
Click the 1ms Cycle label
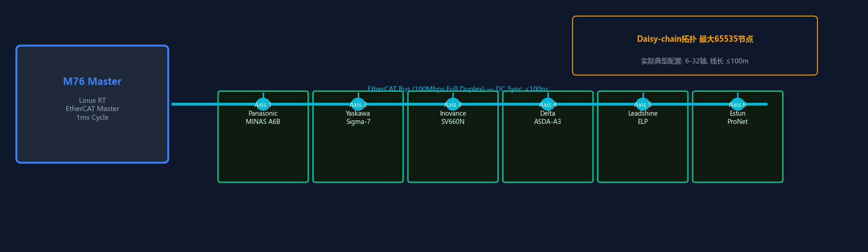[x=92, y=118]
